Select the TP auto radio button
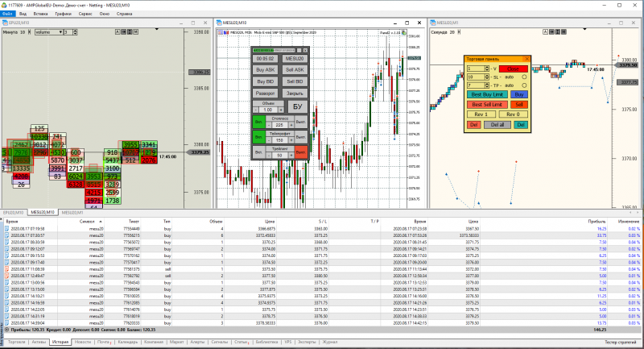Screen dimensions: 644x349 click(524, 85)
